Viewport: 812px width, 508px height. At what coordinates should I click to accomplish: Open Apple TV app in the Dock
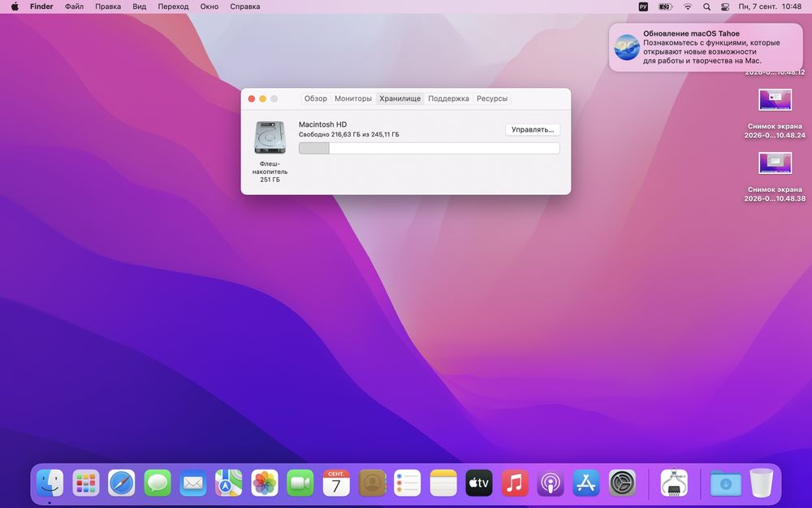(479, 483)
